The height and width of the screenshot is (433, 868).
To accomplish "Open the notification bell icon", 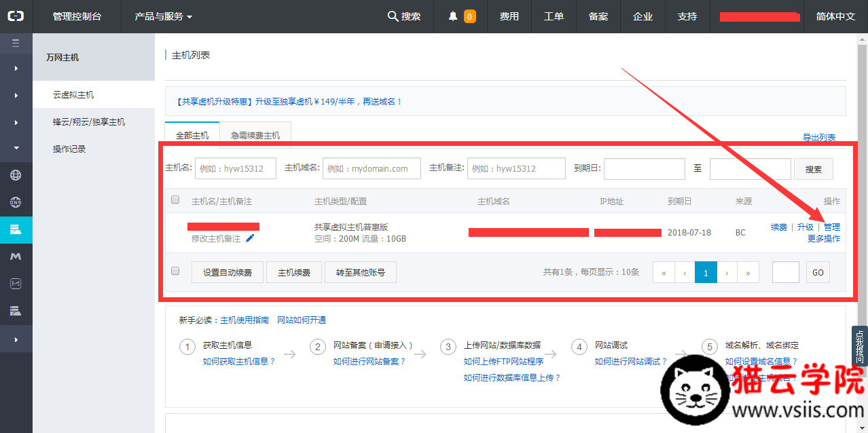I will coord(453,16).
